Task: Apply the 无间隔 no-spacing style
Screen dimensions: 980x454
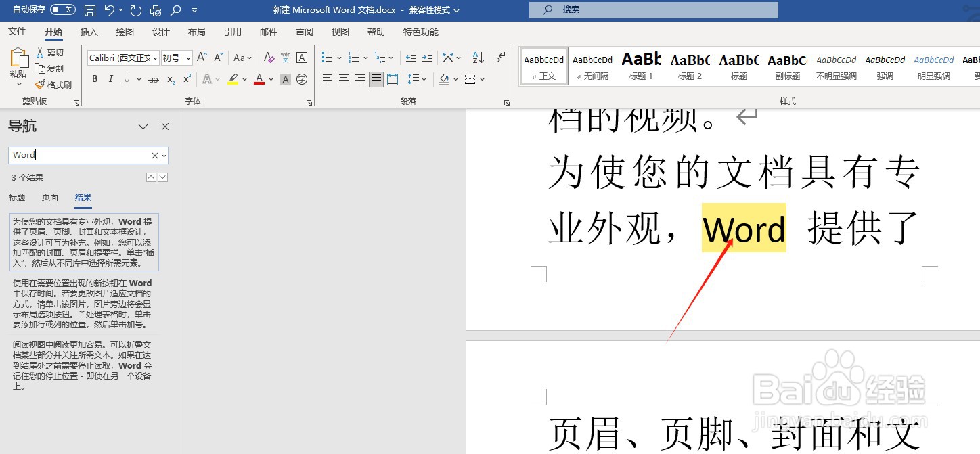Action: pyautogui.click(x=592, y=66)
